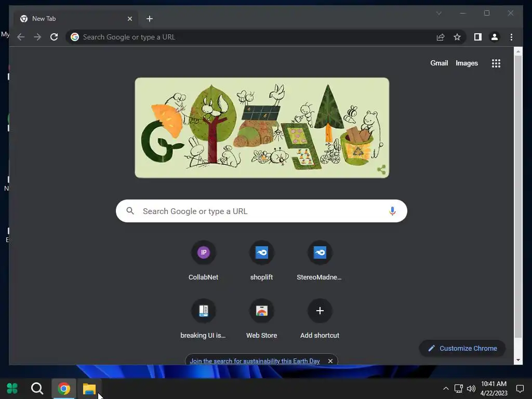The height and width of the screenshot is (399, 532).
Task: Open the taskbar clock and date
Action: 494,389
